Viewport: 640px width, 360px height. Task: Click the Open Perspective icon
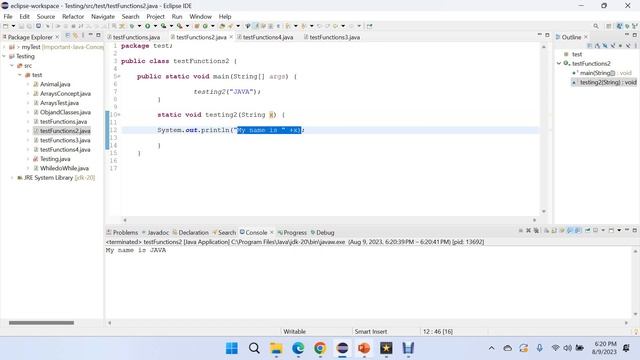[609, 26]
